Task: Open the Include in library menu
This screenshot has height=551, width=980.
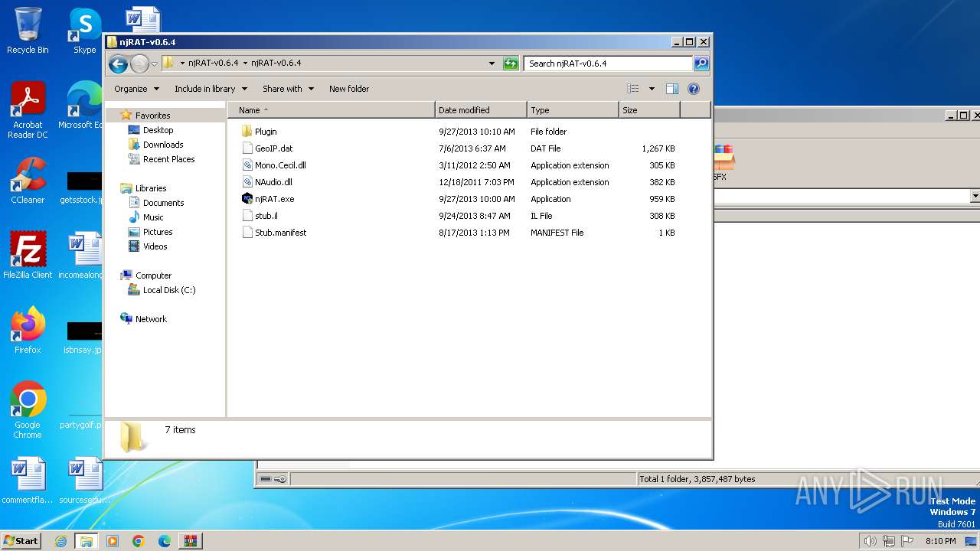Action: [x=211, y=89]
